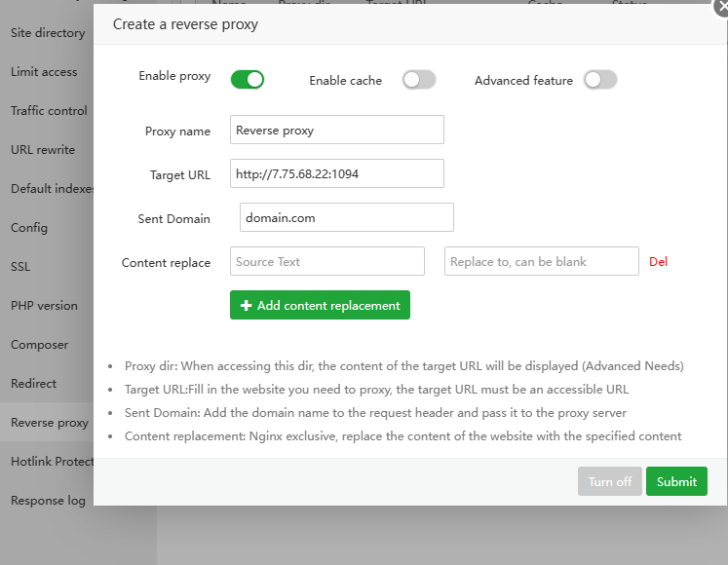The height and width of the screenshot is (565, 728).
Task: Open the Response log entry
Action: (48, 500)
